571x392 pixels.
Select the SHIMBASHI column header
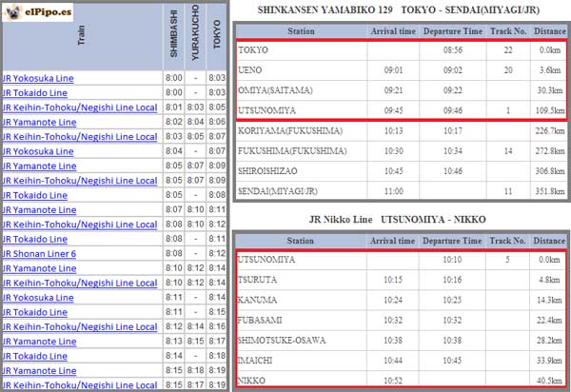click(174, 33)
